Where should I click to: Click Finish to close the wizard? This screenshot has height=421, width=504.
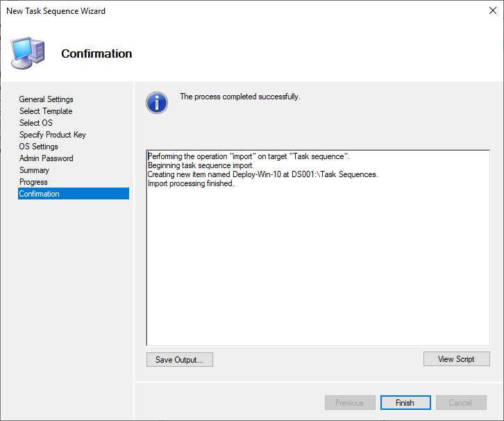pyautogui.click(x=405, y=403)
